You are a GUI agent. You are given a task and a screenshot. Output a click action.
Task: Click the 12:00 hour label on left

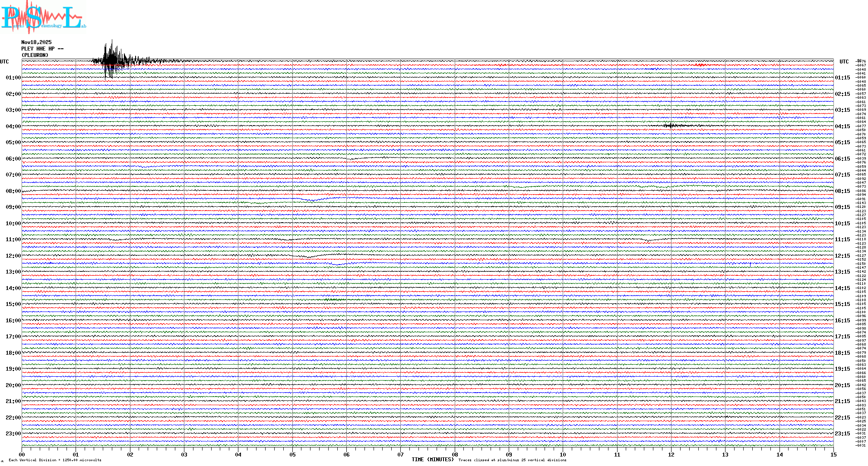coord(13,256)
